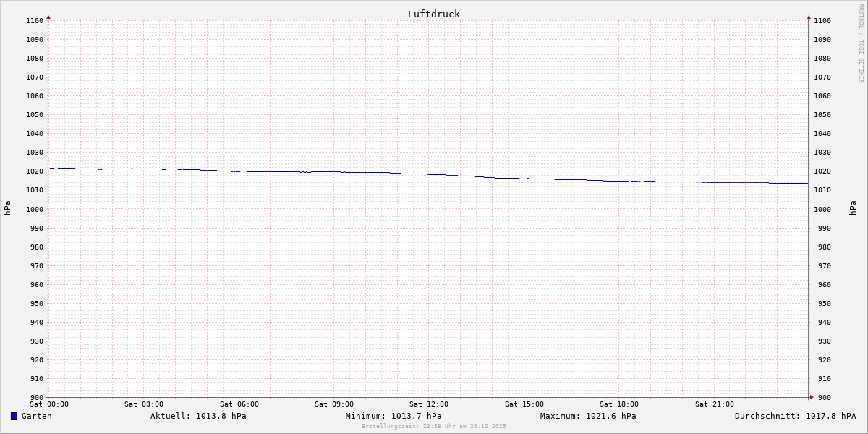Click the Sat 21:00 time label
This screenshot has height=434, width=868.
pyautogui.click(x=714, y=404)
